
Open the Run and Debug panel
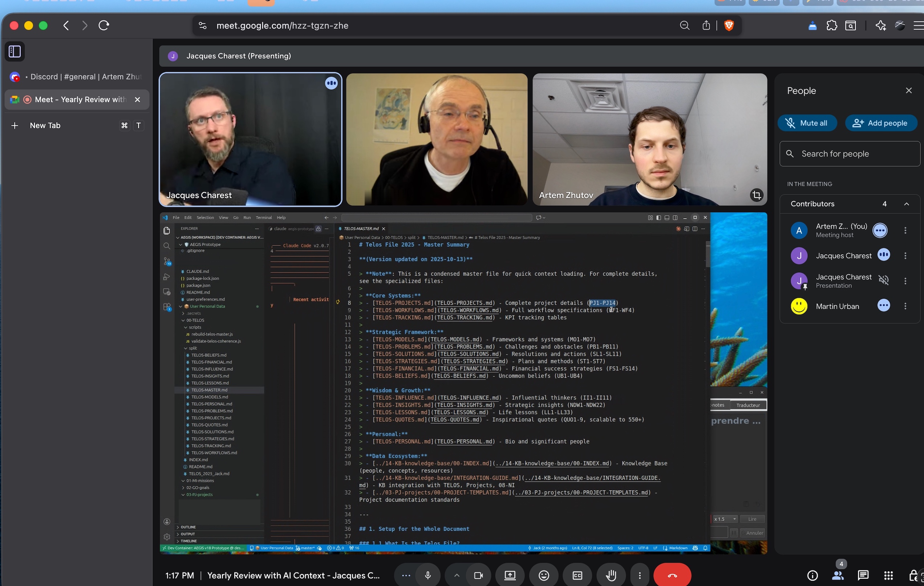pos(167,277)
